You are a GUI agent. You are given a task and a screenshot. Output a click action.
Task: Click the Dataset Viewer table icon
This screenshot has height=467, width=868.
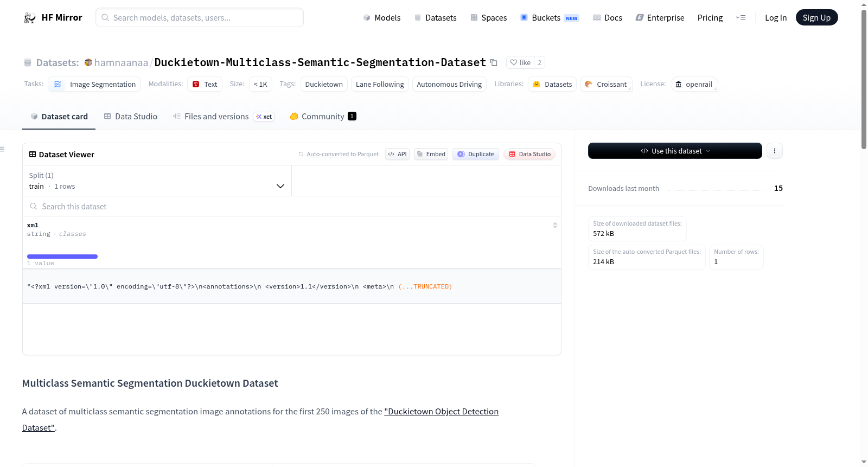point(33,154)
